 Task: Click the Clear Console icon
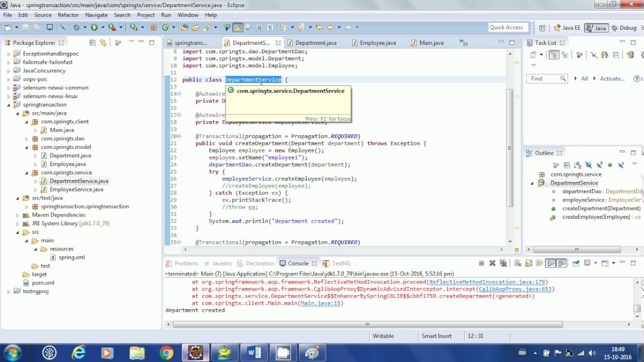point(517,263)
